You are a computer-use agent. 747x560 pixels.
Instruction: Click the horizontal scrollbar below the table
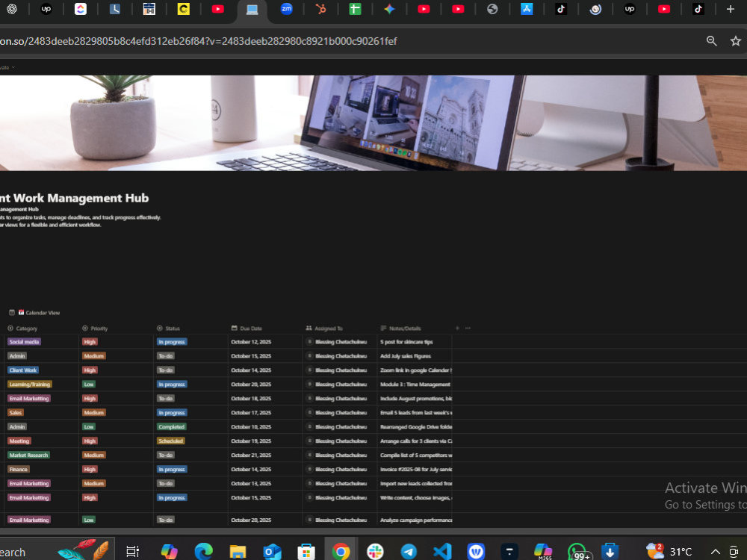[x=373, y=530]
